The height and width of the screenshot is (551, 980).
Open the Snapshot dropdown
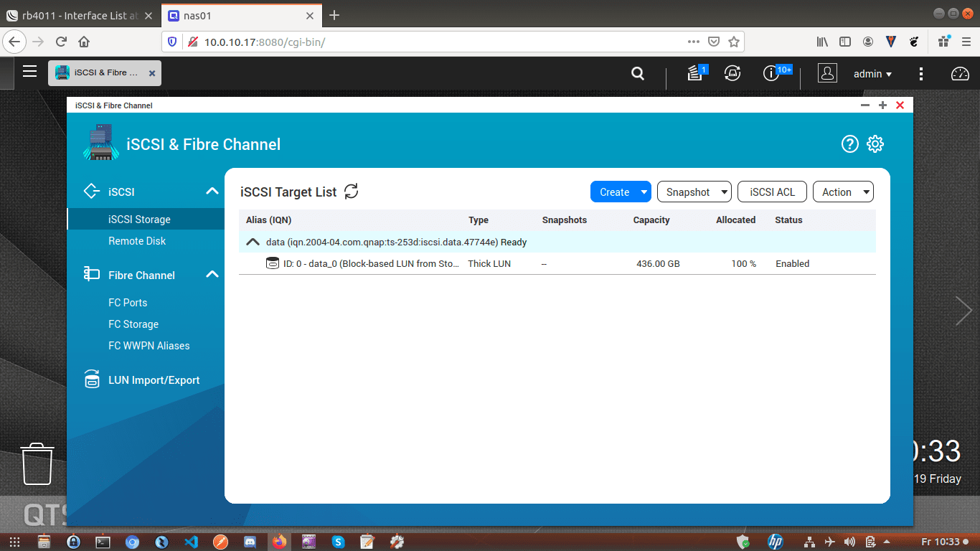point(694,192)
